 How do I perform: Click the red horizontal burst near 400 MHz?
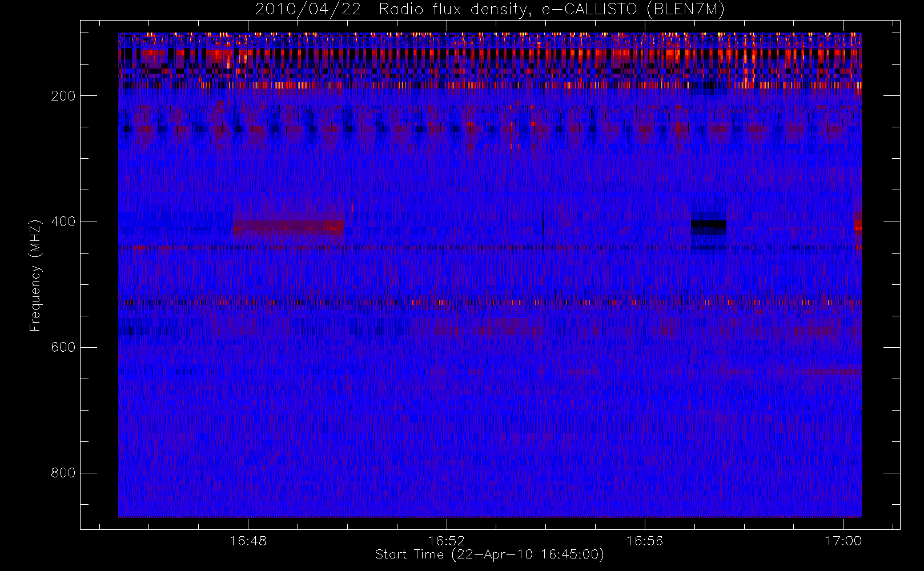288,227
